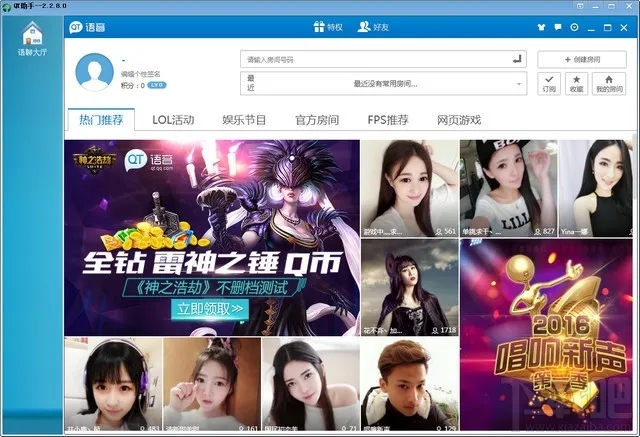Open the 官方房间 tab
This screenshot has height=437, width=640.
[317, 120]
